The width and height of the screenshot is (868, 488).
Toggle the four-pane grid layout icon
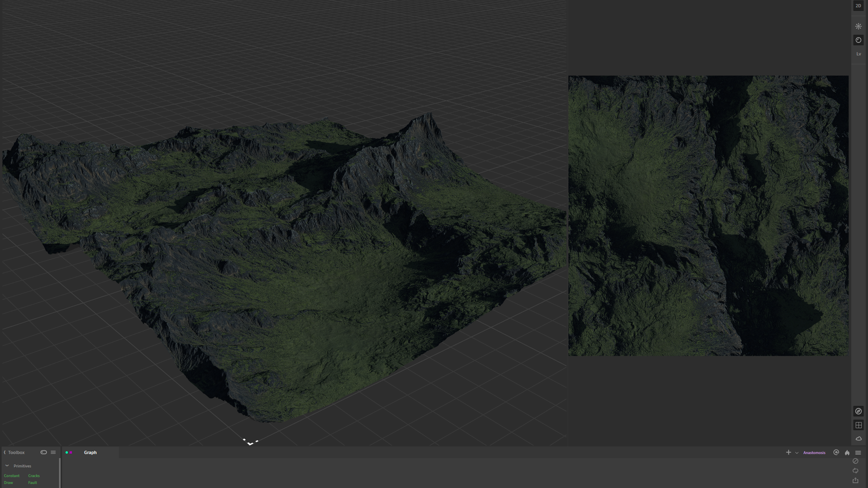[858, 425]
